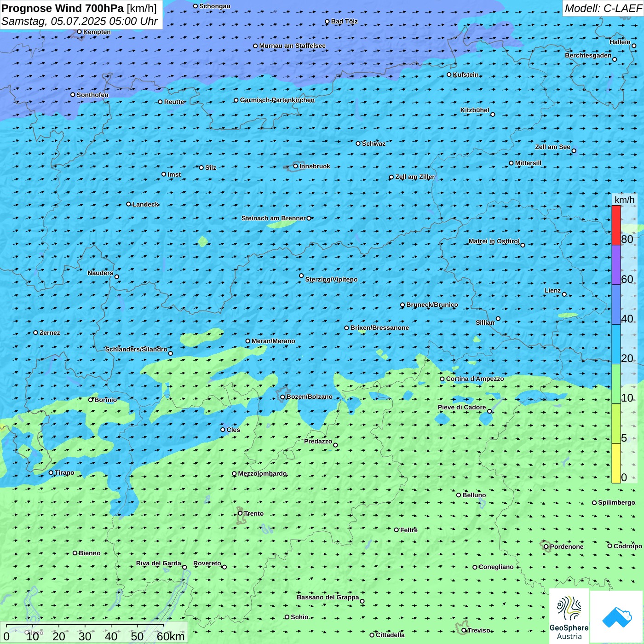Click the Nauders city marker
644x644 pixels.
(x=117, y=276)
